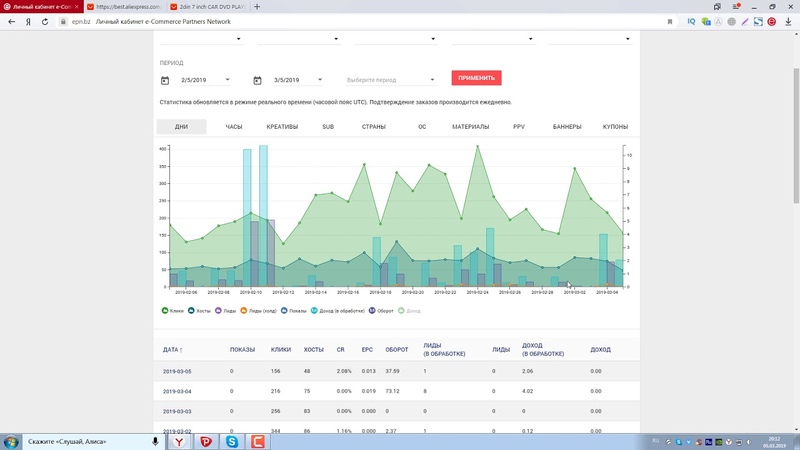Toggle the Хосты series in chart legend
The width and height of the screenshot is (800, 450).
pos(201,311)
